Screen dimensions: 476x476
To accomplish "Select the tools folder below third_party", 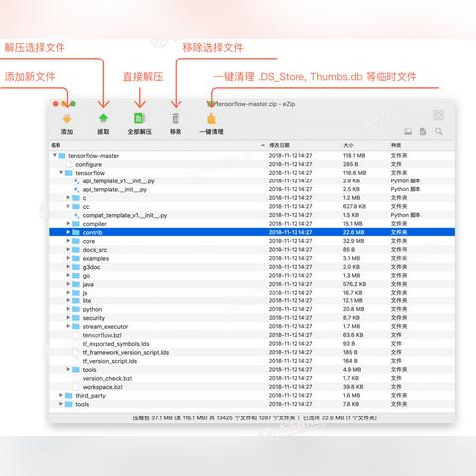I will [x=252, y=404].
